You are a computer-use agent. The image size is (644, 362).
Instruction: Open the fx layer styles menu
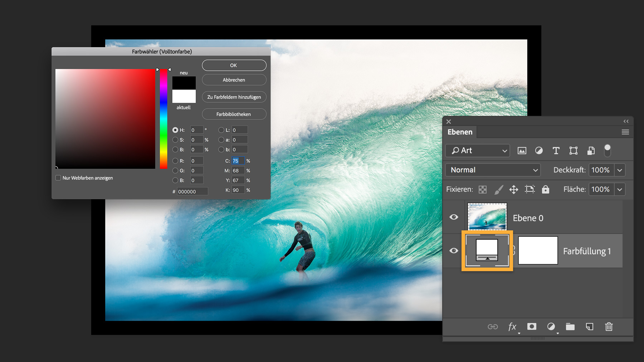(x=513, y=327)
